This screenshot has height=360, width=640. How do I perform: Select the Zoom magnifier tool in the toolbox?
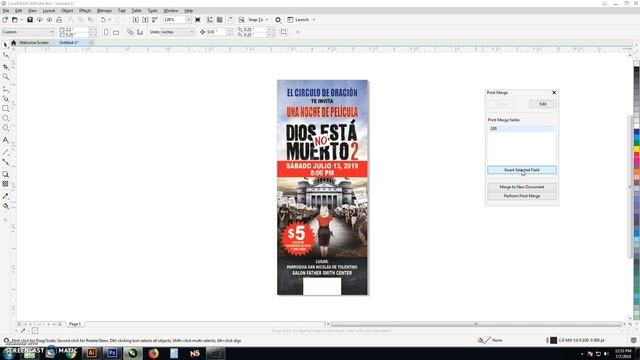pyautogui.click(x=6, y=77)
